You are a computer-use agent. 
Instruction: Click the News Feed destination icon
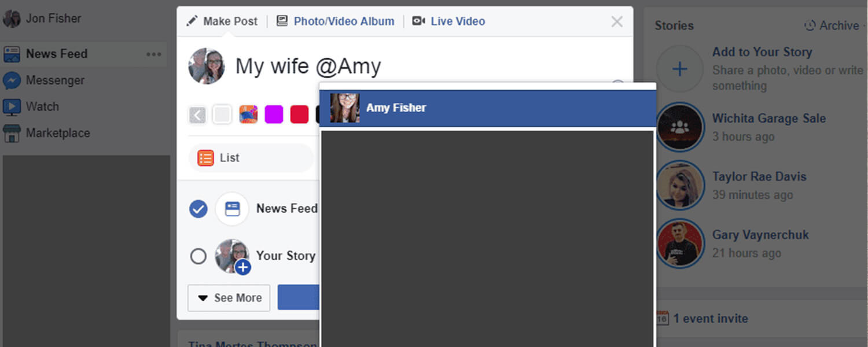pyautogui.click(x=232, y=209)
